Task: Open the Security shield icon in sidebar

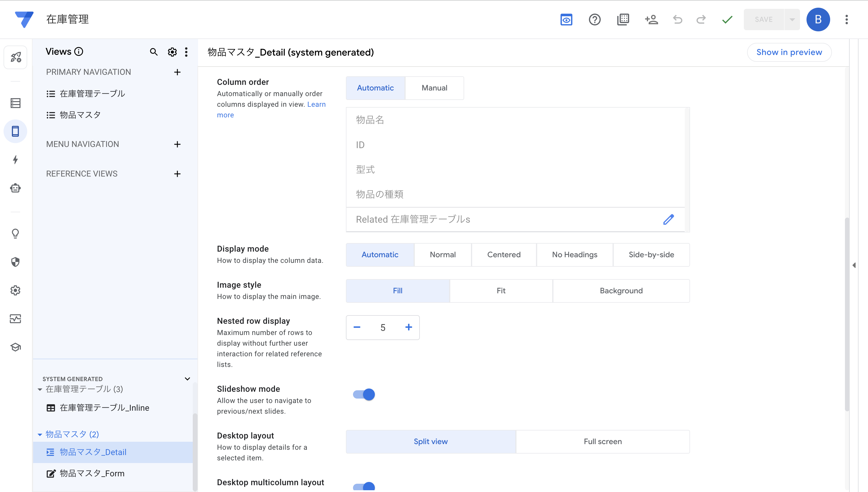Action: [15, 262]
